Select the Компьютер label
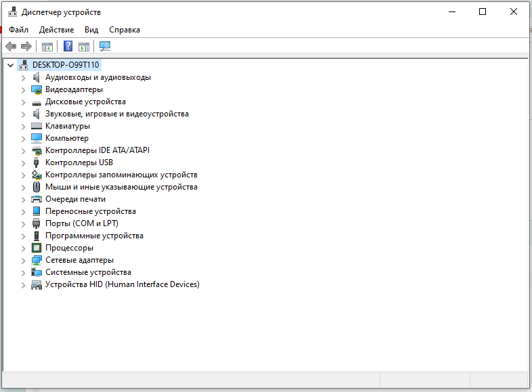This screenshot has width=532, height=392. 67,138
